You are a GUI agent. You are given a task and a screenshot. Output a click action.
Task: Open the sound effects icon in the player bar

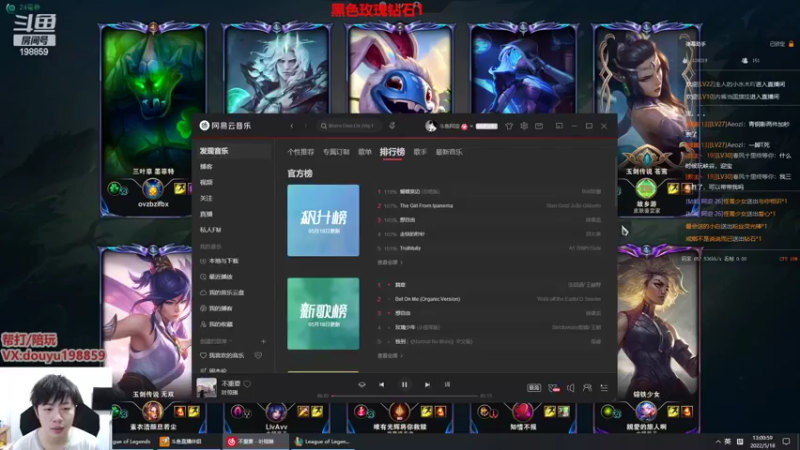click(x=554, y=388)
